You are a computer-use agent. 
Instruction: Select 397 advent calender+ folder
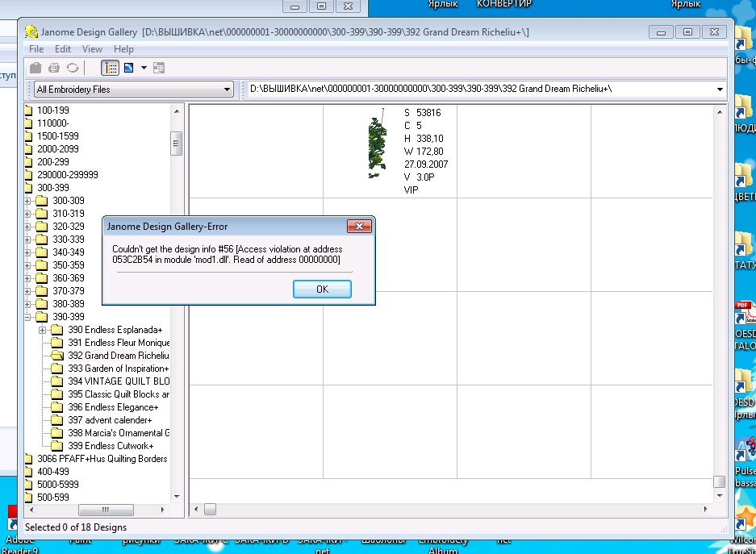110,420
